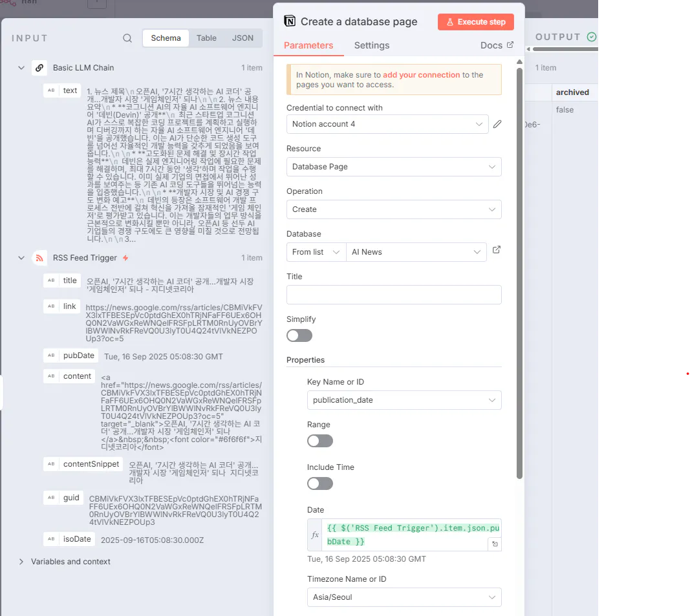Image resolution: width=690 pixels, height=616 pixels.
Task: Click the output panel horizontal scrollbar
Action: (x=565, y=49)
